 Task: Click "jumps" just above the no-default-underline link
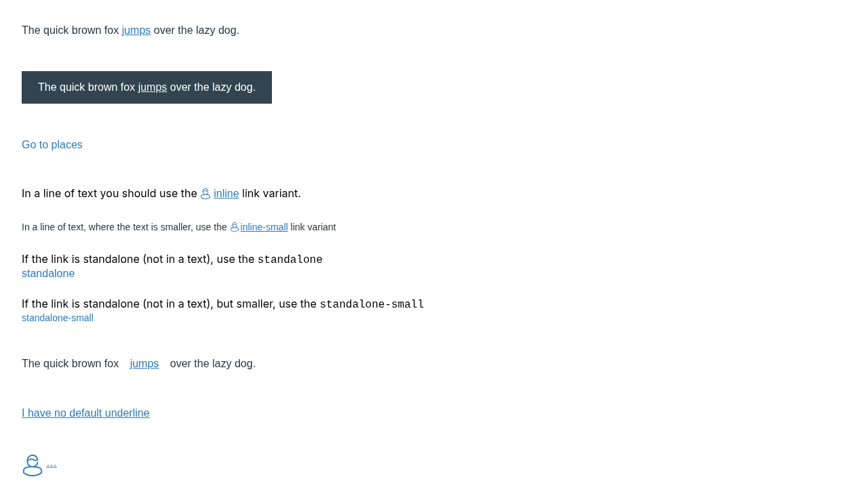(144, 364)
